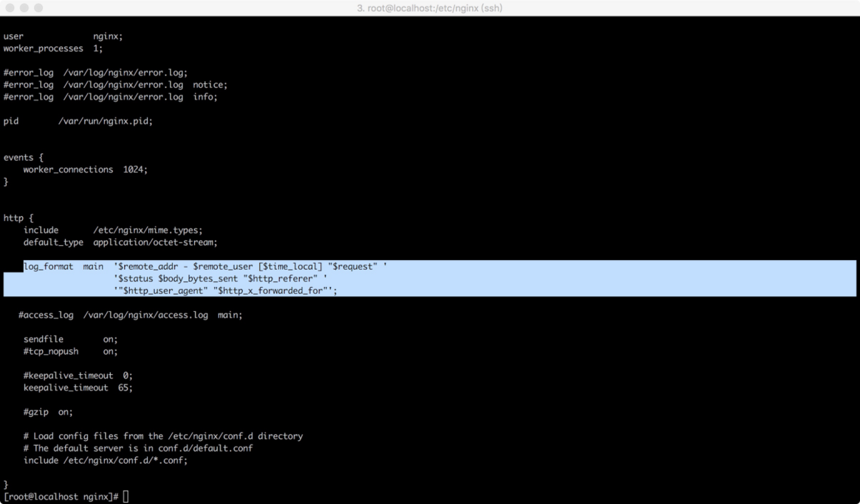Click the include /etc/nginx/conf.d/*.conf line
The height and width of the screenshot is (504, 860).
105,460
